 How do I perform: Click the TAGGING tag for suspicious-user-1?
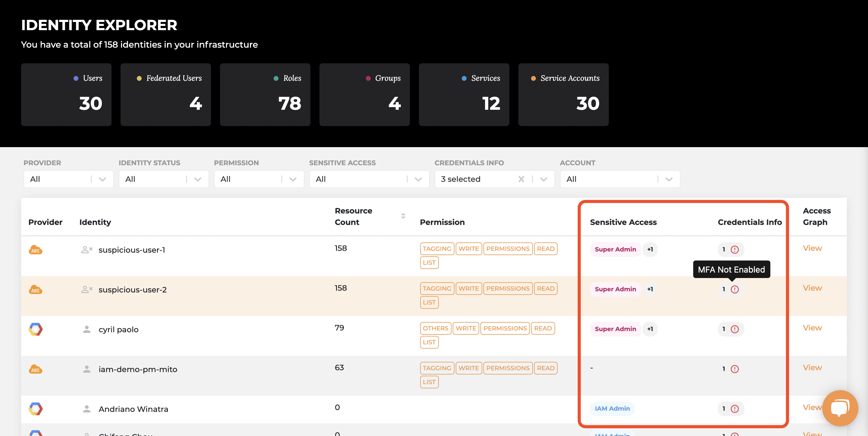[437, 249]
